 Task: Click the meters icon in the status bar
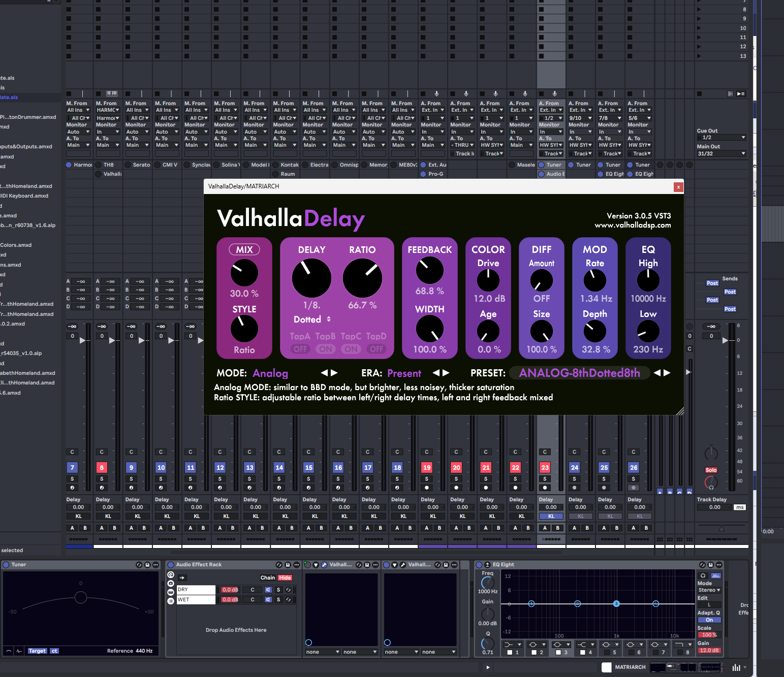tap(736, 667)
